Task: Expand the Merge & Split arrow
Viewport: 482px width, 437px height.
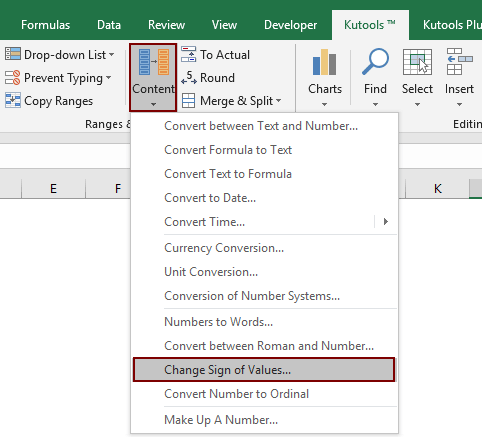Action: [278, 101]
